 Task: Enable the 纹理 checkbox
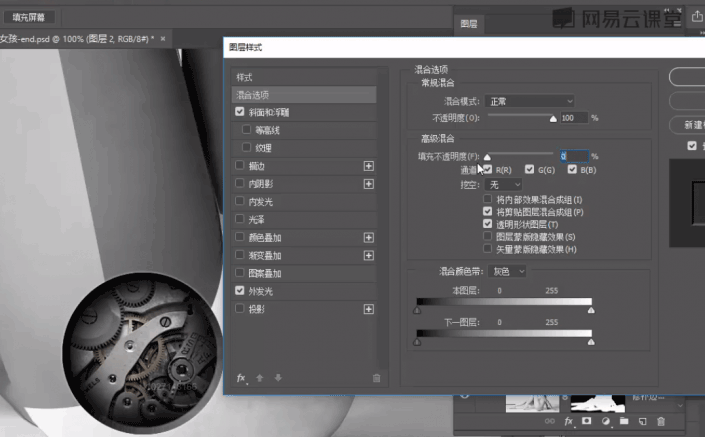point(246,147)
